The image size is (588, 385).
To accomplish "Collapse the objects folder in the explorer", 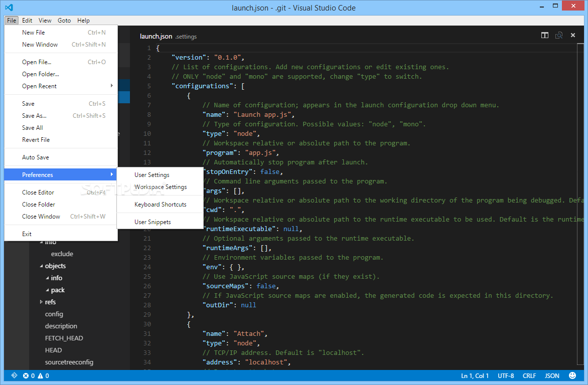I will point(41,266).
